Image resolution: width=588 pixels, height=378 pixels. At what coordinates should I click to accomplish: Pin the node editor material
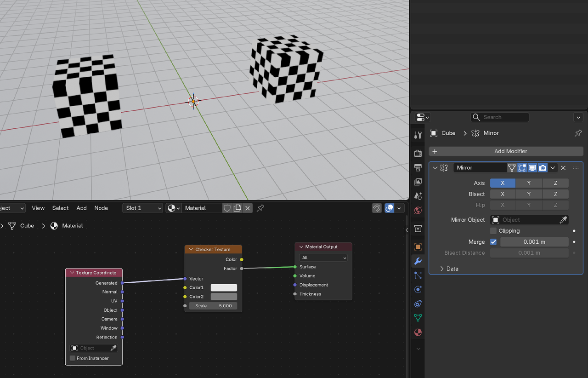coord(260,208)
